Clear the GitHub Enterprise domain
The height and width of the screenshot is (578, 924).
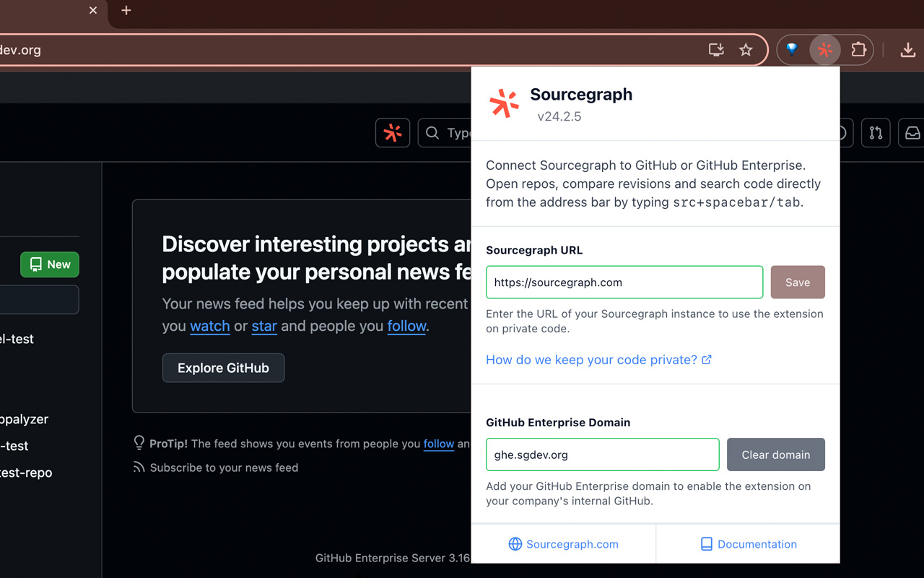(776, 455)
